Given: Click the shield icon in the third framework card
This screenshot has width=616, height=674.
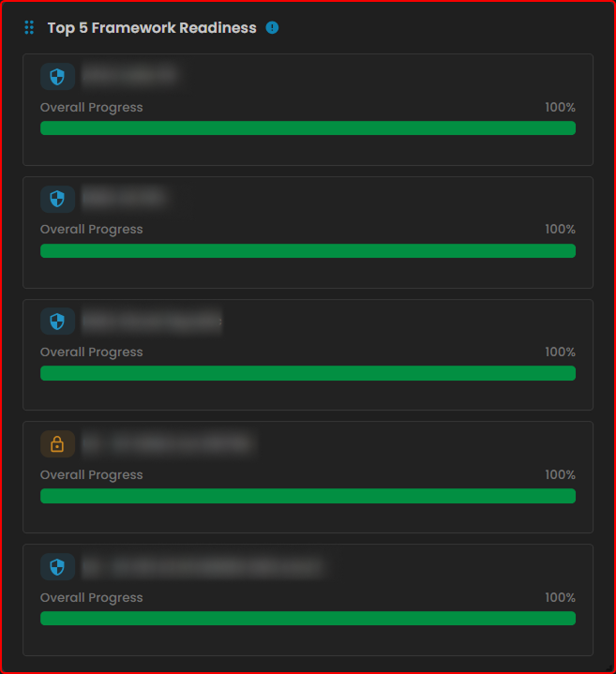Looking at the screenshot, I should click(x=57, y=322).
